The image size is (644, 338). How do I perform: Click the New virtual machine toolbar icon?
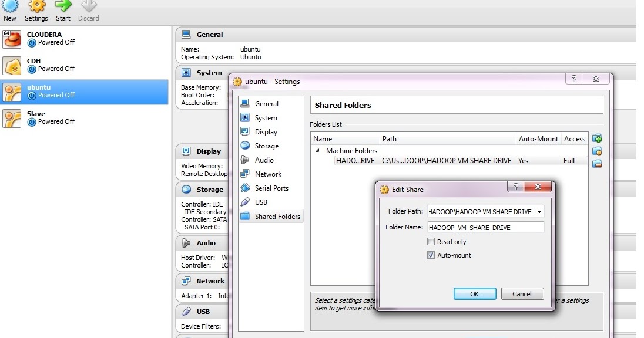pos(10,6)
